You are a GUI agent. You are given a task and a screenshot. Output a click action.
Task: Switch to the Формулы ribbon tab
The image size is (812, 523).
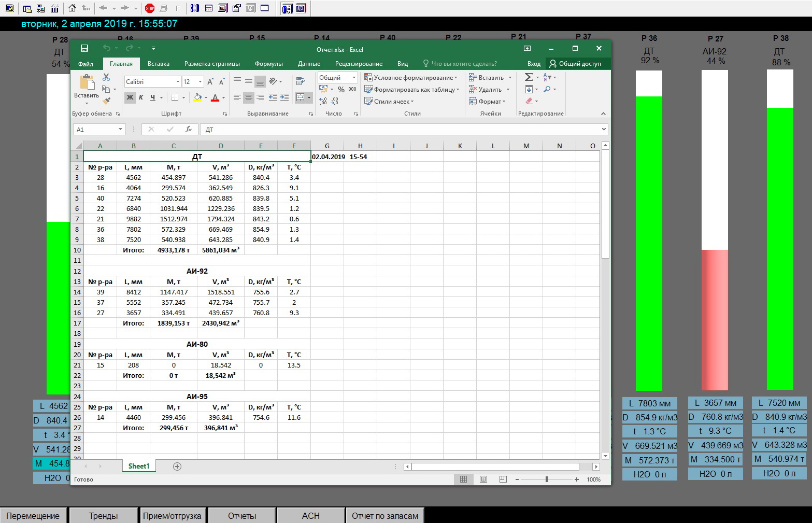(269, 64)
